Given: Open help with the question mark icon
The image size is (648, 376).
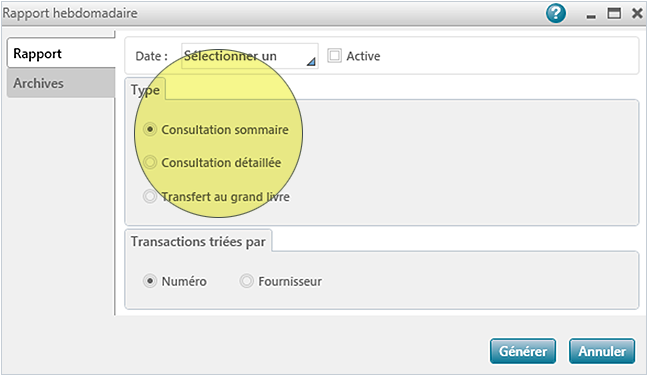Looking at the screenshot, I should tap(556, 13).
